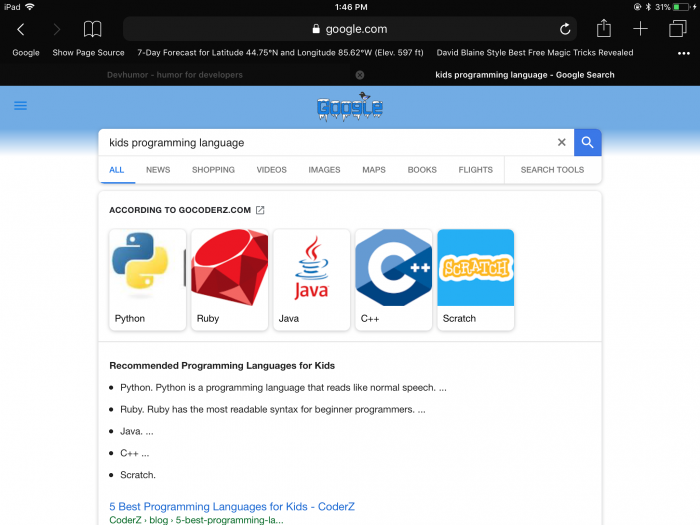Click the 'Java. ...' bullet item
Viewport: 700px width, 525px height.
tap(137, 431)
